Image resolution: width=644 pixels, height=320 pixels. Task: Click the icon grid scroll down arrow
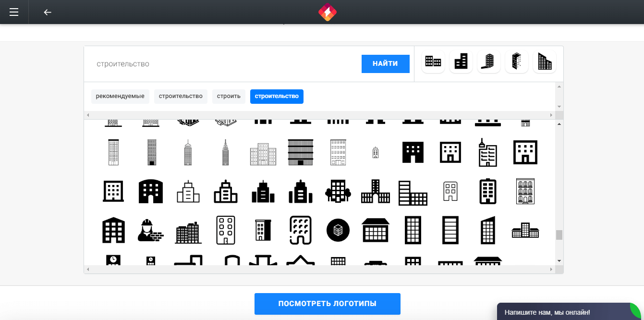tap(559, 260)
